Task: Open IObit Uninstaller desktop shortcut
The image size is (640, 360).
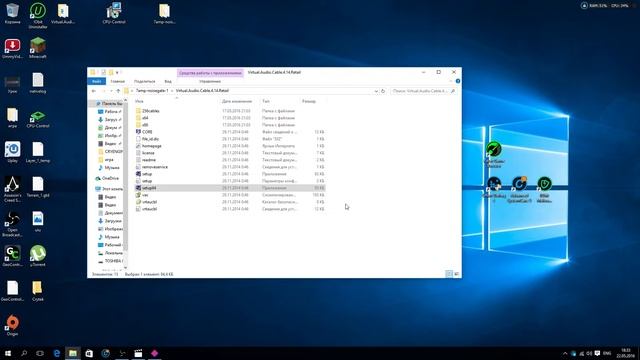Action: (x=38, y=16)
